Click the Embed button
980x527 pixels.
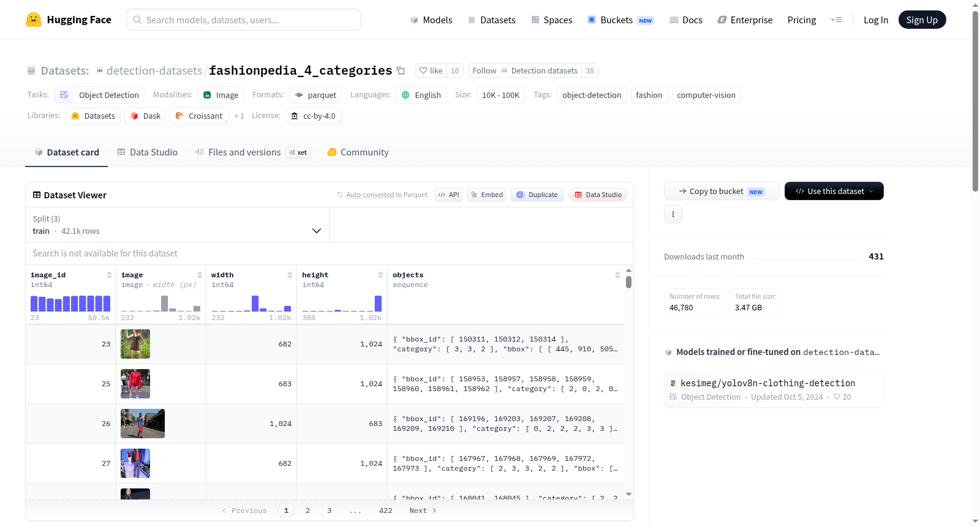(x=486, y=195)
